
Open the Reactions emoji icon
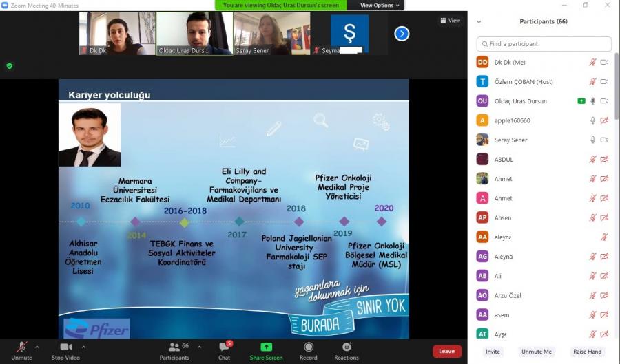tap(347, 347)
